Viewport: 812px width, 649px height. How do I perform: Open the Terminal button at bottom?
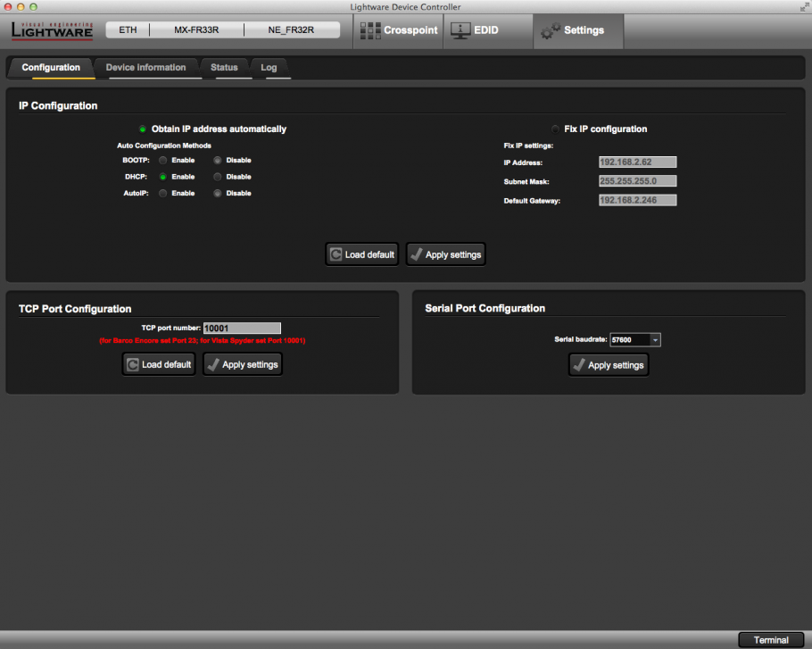coord(771,639)
